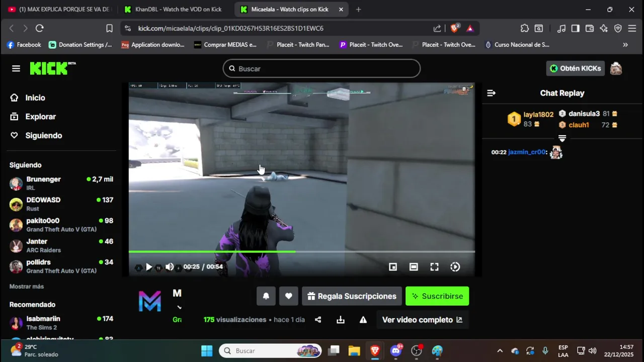Open isabmariin's recommended channel
The width and height of the screenshot is (644, 362).
click(61, 323)
